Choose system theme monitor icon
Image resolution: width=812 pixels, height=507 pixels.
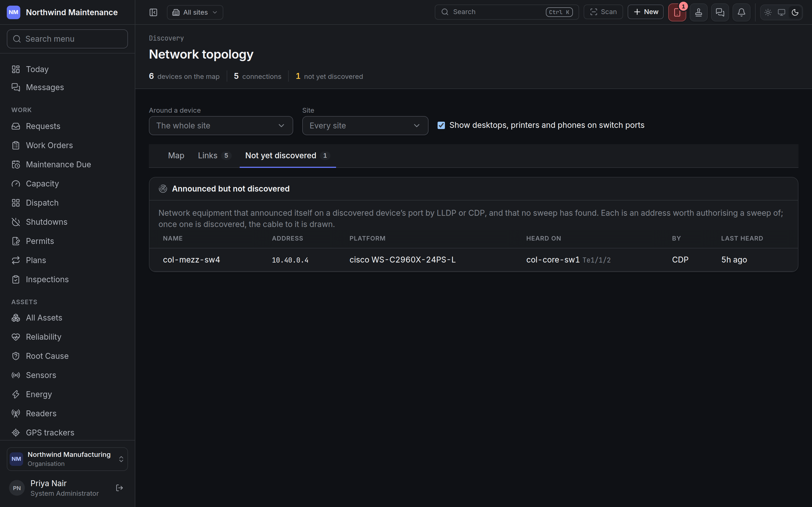tap(782, 12)
